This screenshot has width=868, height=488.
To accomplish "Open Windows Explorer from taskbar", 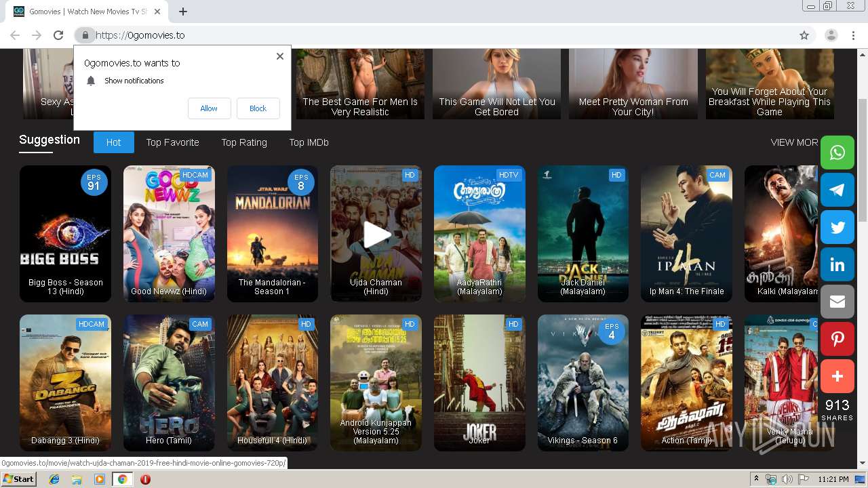I will click(x=77, y=479).
